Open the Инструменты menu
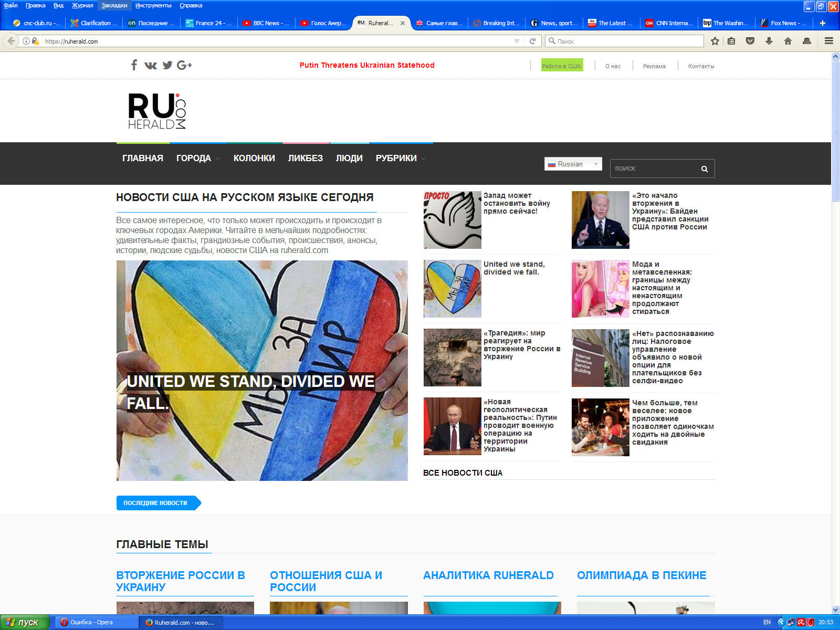840x630 pixels. [153, 5]
